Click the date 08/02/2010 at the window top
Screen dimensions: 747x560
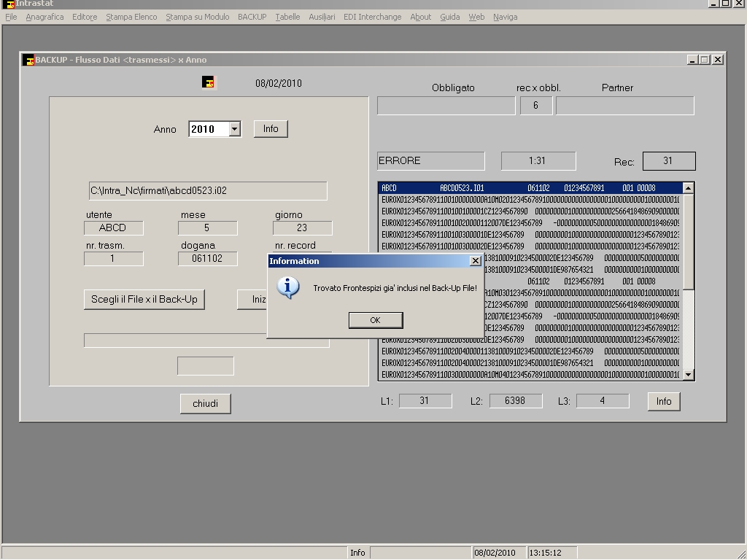[x=279, y=83]
